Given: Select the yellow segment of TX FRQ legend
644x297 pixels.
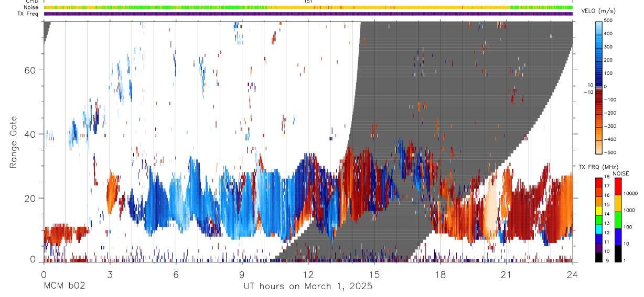Looking at the screenshot, I should (x=599, y=211).
